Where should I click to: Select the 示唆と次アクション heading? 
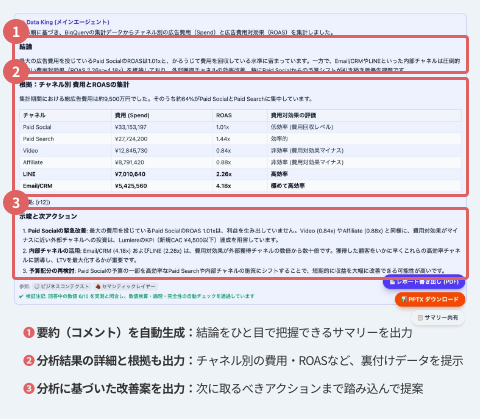tap(48, 216)
